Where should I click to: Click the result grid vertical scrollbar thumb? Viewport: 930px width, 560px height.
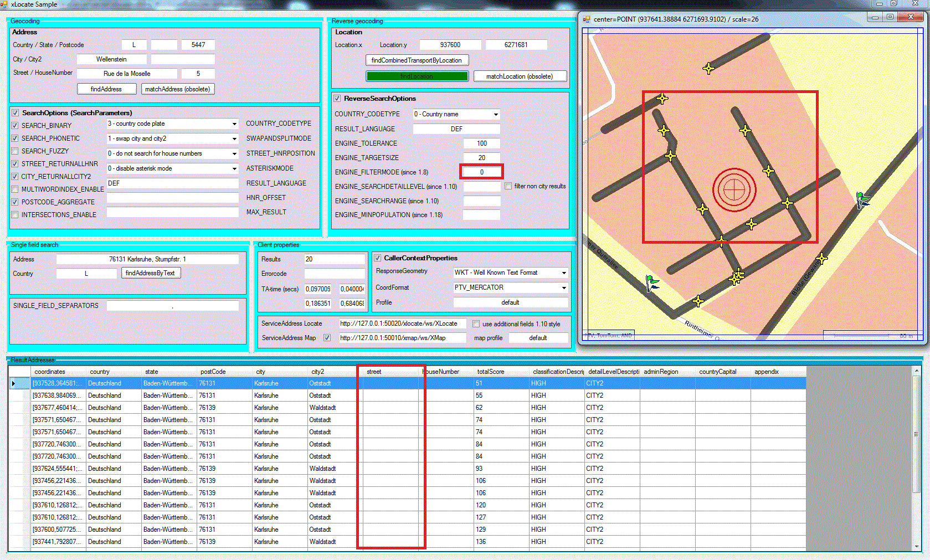tap(917, 434)
